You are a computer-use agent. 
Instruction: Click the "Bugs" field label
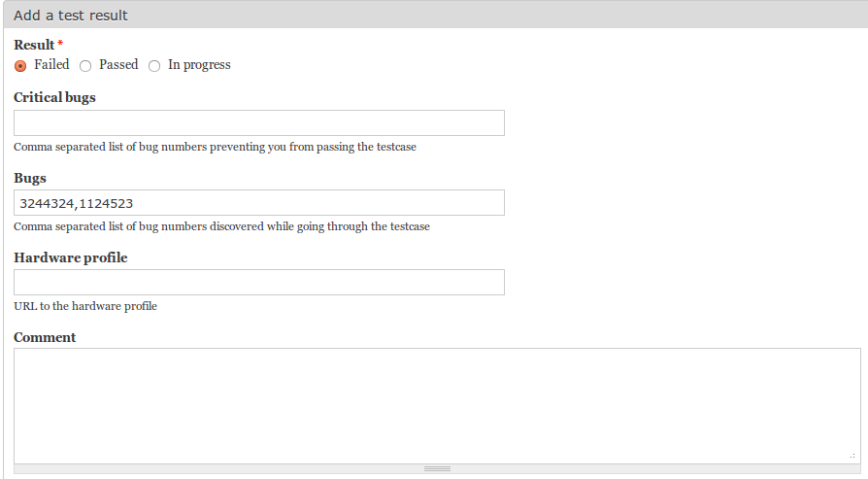click(30, 179)
